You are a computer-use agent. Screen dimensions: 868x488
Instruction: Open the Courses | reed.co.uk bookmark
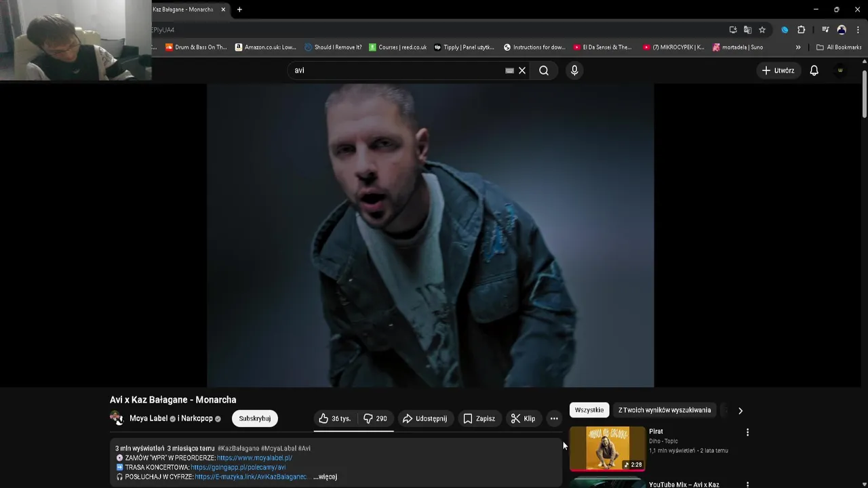398,47
